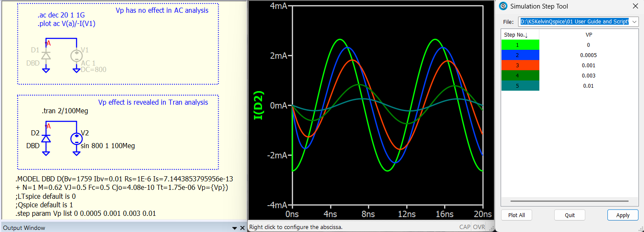Click the Qspice logo in Step Tool title
The width and height of the screenshot is (644, 232).
(503, 6)
